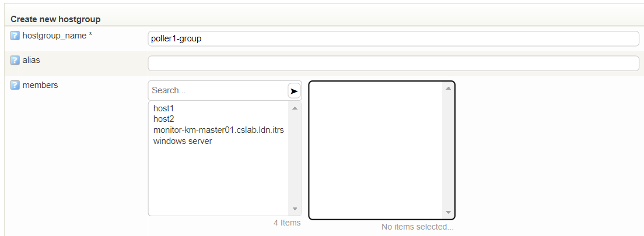Click down arrow of available list scrollbar

[295, 209]
